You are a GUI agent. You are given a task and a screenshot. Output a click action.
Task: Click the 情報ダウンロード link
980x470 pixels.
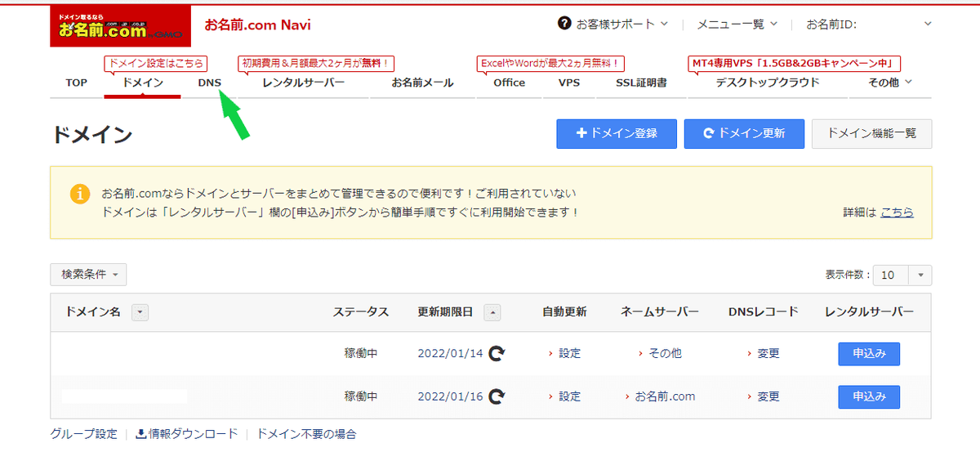click(193, 434)
